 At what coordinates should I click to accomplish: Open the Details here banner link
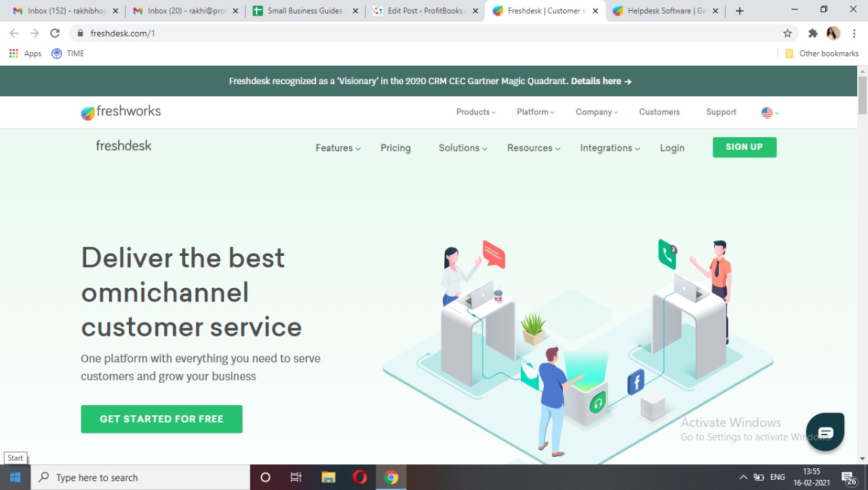click(601, 81)
